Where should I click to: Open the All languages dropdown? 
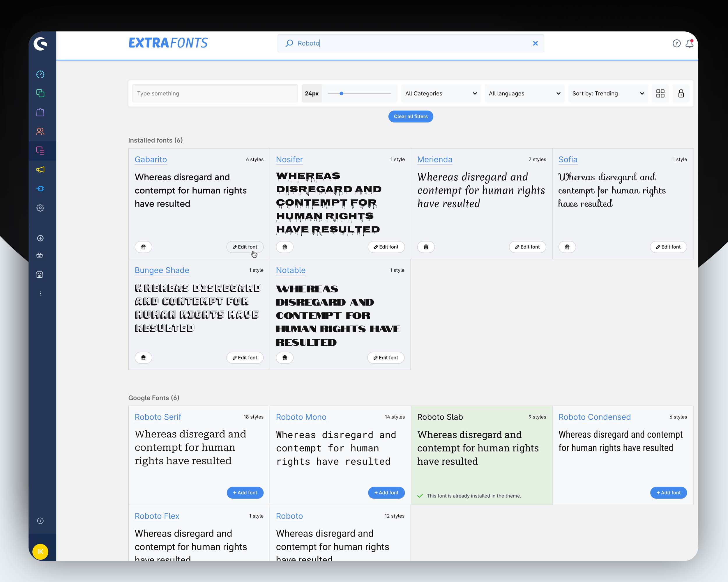(x=524, y=93)
